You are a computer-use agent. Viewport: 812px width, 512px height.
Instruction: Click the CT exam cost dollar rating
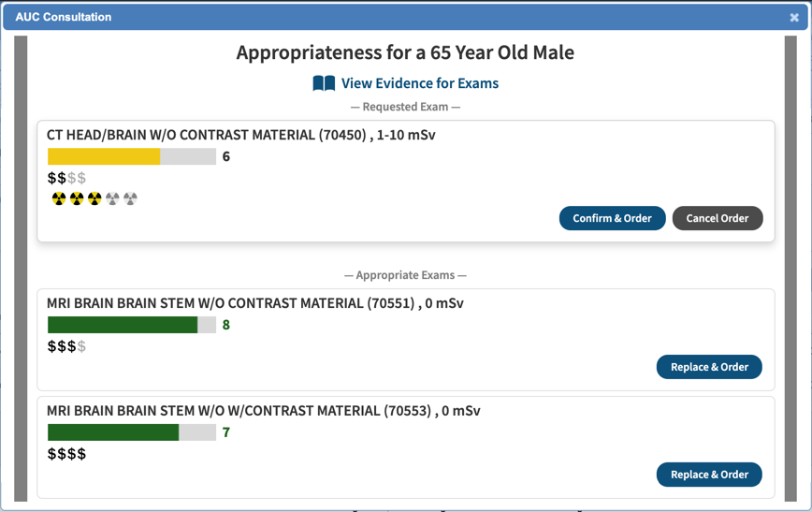coord(66,178)
